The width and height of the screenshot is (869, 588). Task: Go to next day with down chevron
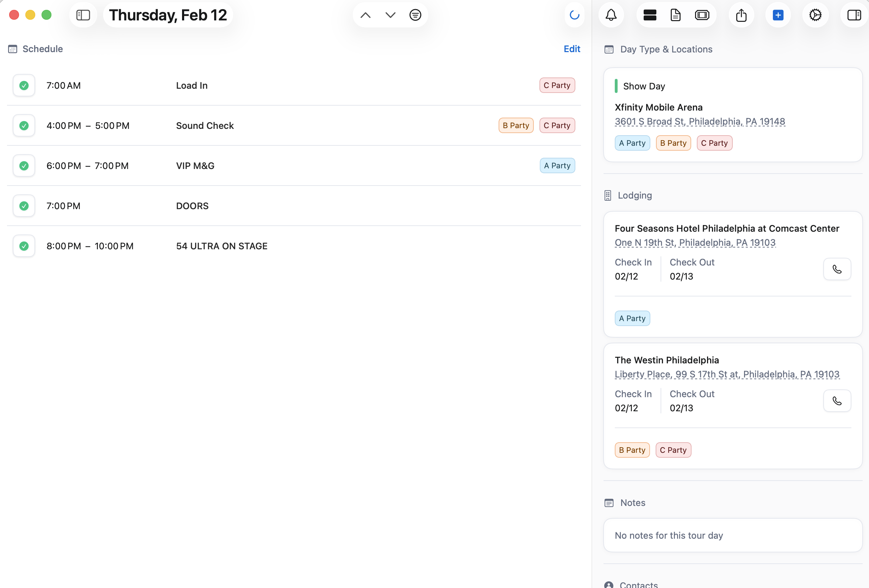390,15
